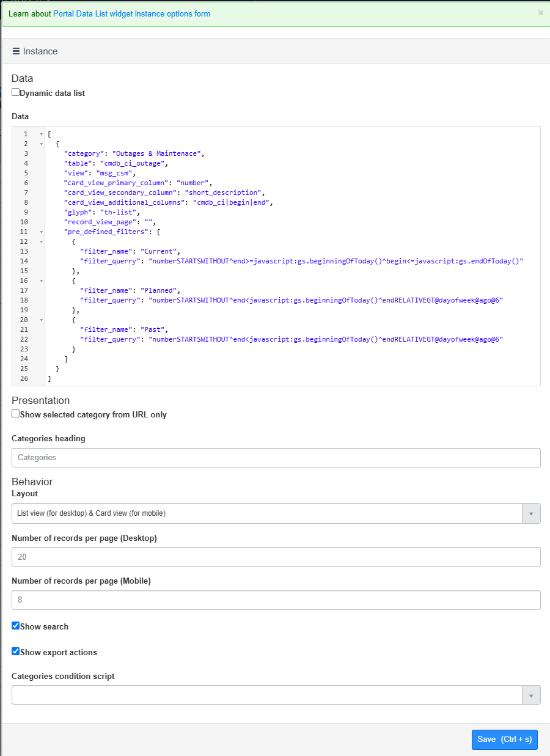Screen dimensions: 550x756
Task: Disable Show export actions
Action: pos(15,651)
